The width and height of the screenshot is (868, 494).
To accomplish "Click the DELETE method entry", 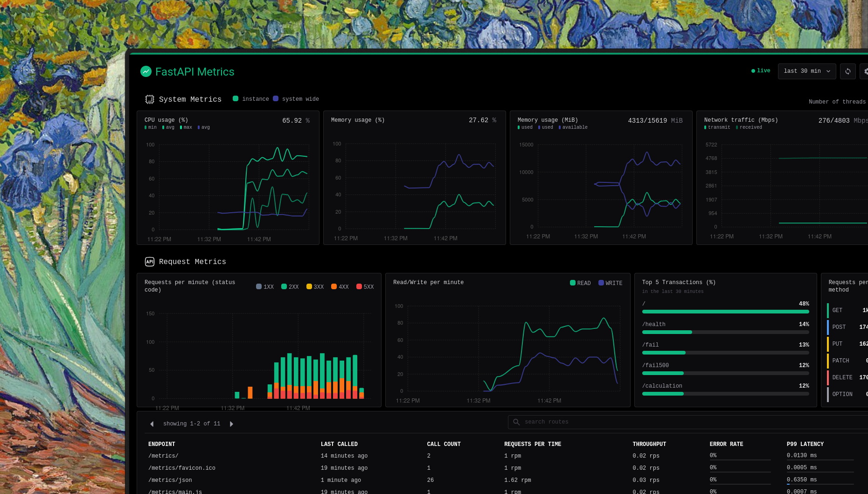I will pos(847,377).
